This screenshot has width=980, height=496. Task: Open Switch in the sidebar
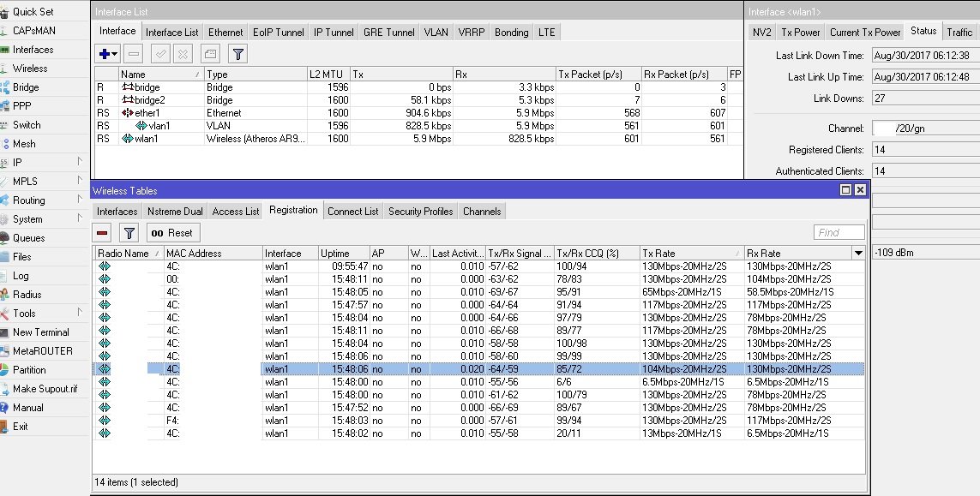pos(27,124)
